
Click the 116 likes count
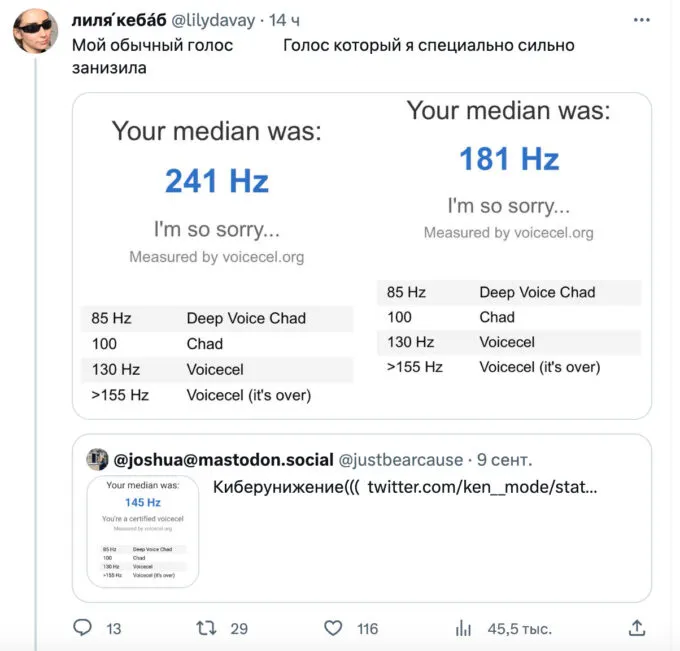coord(367,628)
